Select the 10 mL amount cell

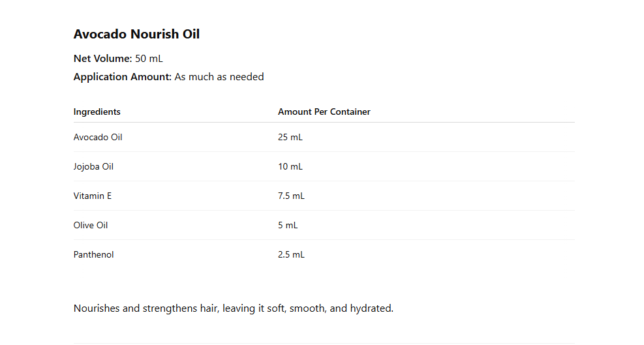(290, 167)
